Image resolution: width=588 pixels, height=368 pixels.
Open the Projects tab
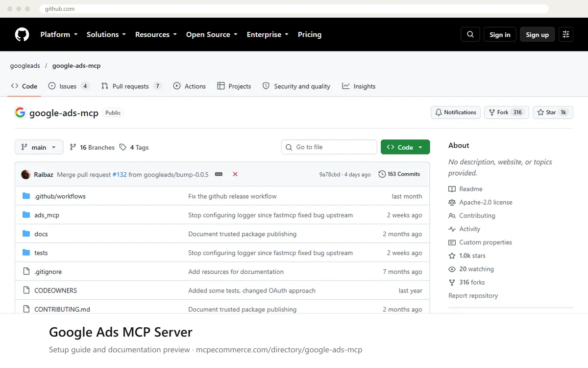tap(234, 86)
